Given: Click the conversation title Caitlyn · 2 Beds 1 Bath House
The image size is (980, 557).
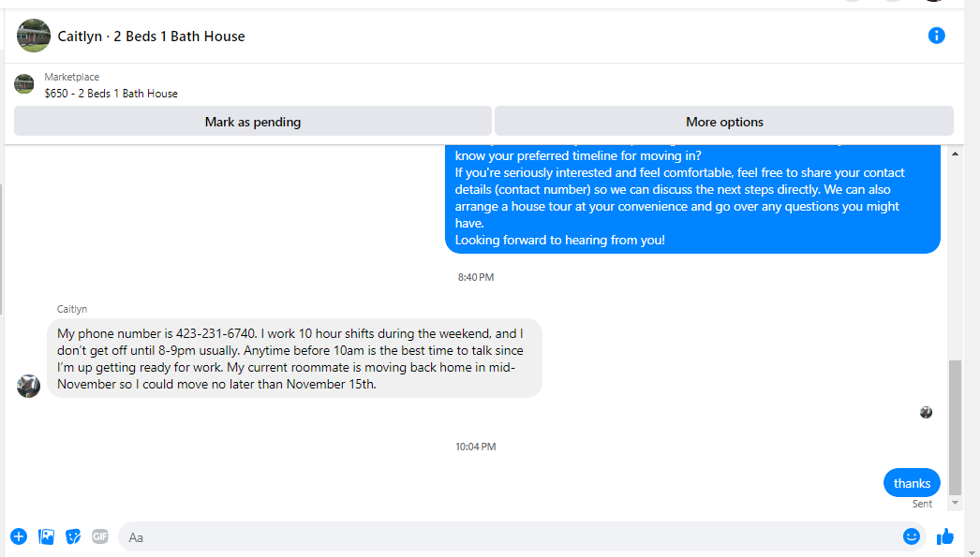Looking at the screenshot, I should [x=151, y=37].
